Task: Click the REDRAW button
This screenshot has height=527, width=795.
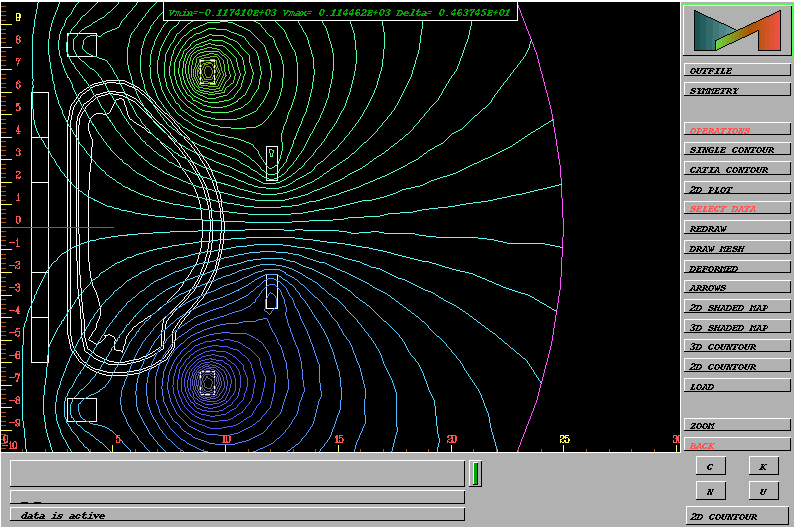Action: pyautogui.click(x=737, y=228)
